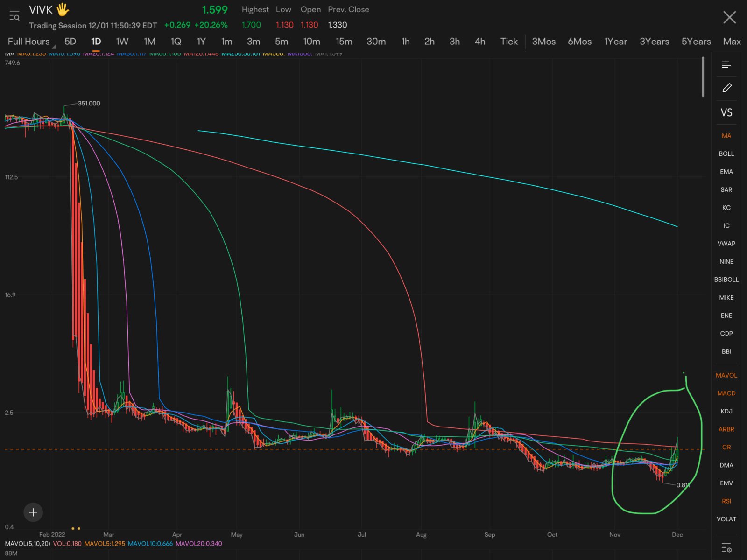747x560 pixels.
Task: Enable the BBIBOLL indicator
Action: pyautogui.click(x=726, y=280)
